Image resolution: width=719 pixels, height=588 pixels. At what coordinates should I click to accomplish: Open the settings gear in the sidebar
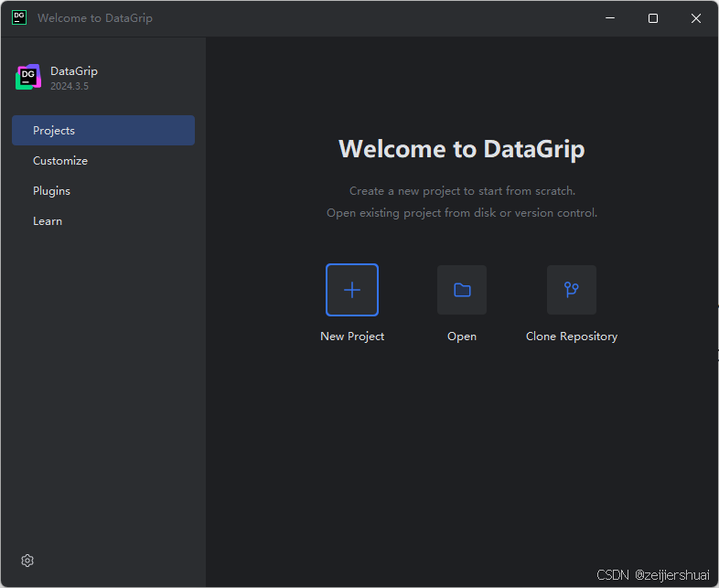click(x=27, y=560)
